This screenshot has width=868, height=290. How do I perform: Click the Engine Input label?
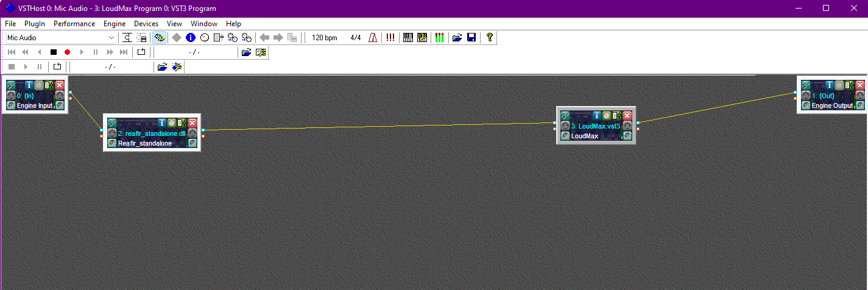(35, 105)
